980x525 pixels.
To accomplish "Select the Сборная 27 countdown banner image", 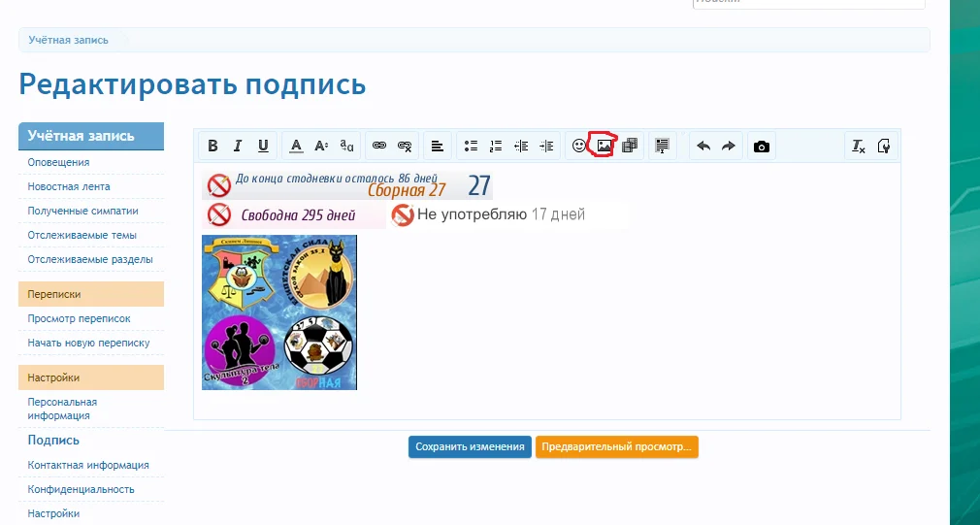I will [347, 185].
